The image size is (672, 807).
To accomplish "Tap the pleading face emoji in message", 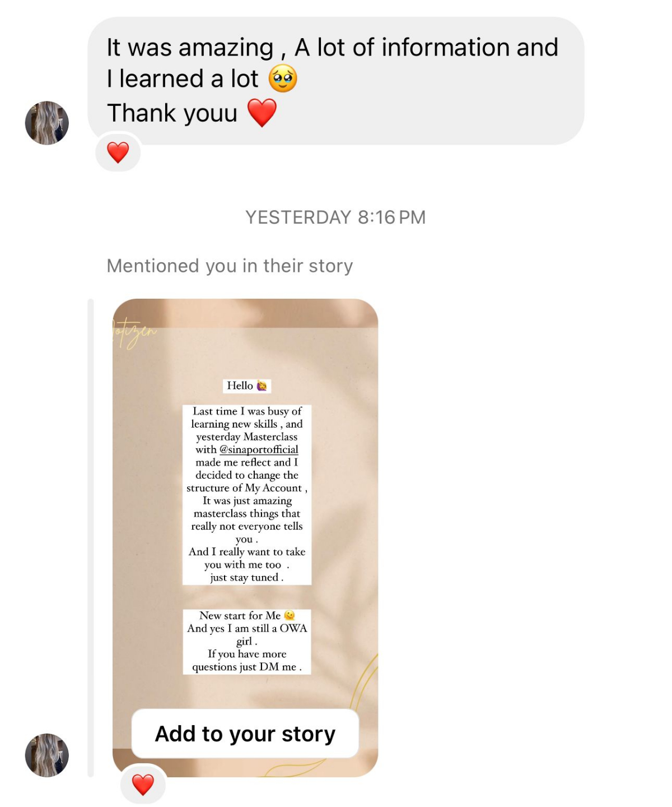I will (x=283, y=78).
